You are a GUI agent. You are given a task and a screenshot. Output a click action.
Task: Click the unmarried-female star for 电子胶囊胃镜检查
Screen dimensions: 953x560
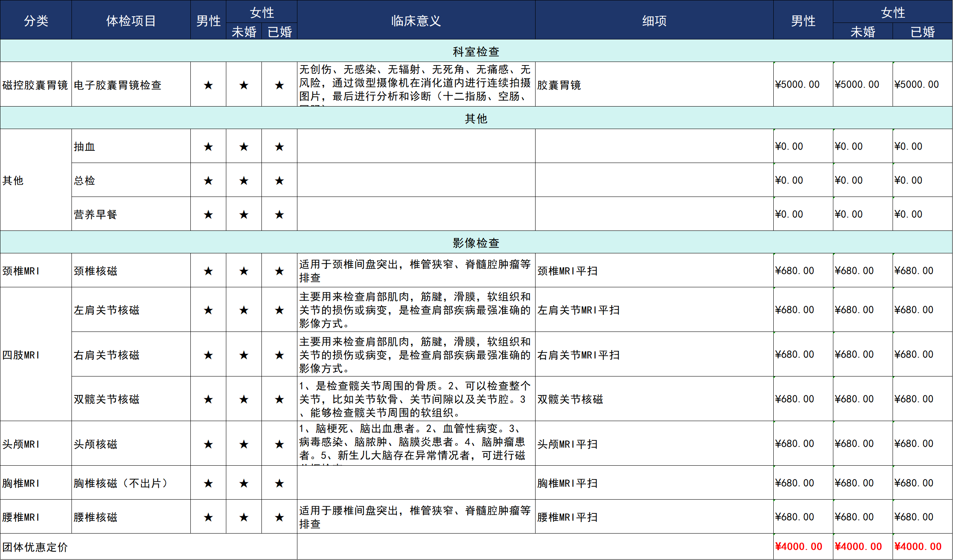point(244,85)
